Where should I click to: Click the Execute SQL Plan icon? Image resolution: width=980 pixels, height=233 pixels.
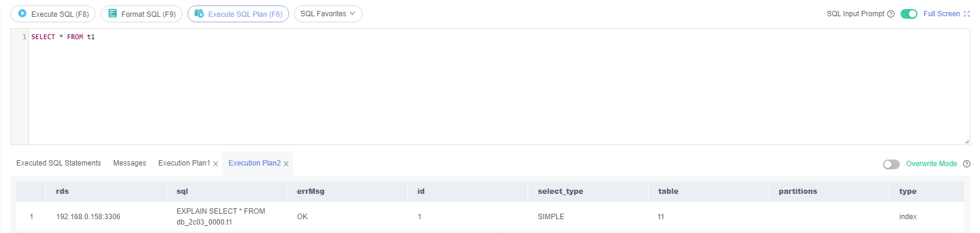tap(199, 13)
